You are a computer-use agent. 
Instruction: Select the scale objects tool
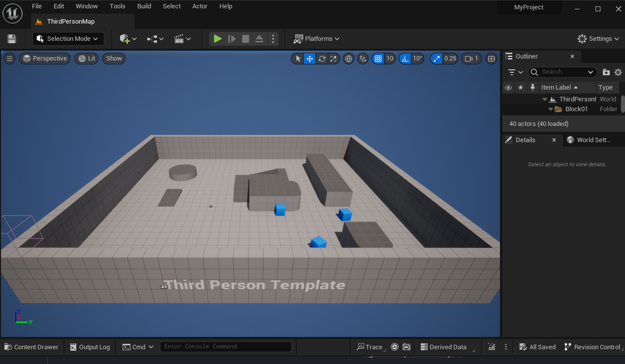334,59
